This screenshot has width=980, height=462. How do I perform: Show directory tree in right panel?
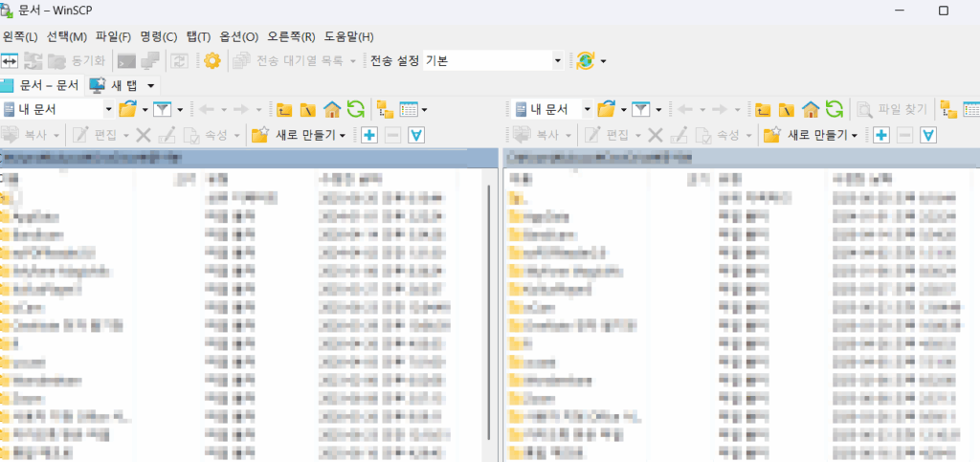[948, 110]
